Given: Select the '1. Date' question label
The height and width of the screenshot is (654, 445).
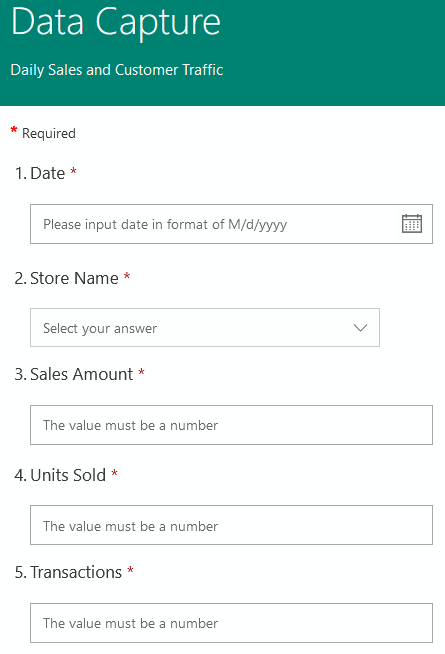Looking at the screenshot, I should 40,173.
